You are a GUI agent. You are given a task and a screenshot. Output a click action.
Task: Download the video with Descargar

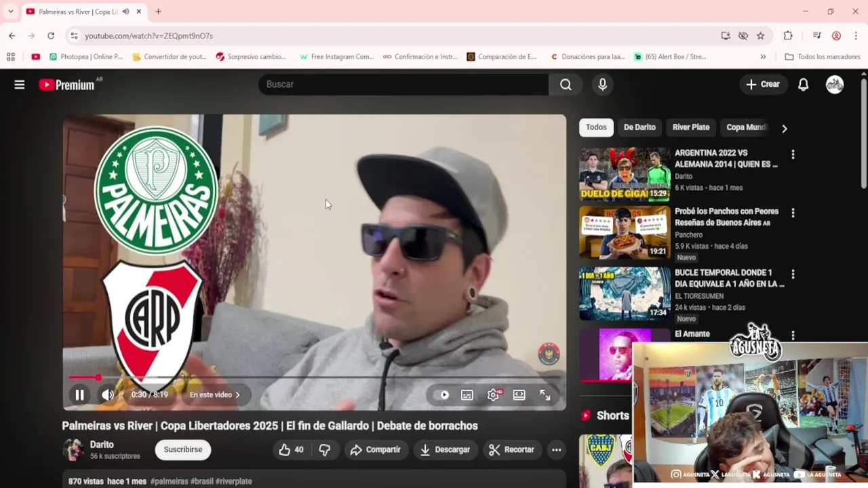(x=445, y=450)
